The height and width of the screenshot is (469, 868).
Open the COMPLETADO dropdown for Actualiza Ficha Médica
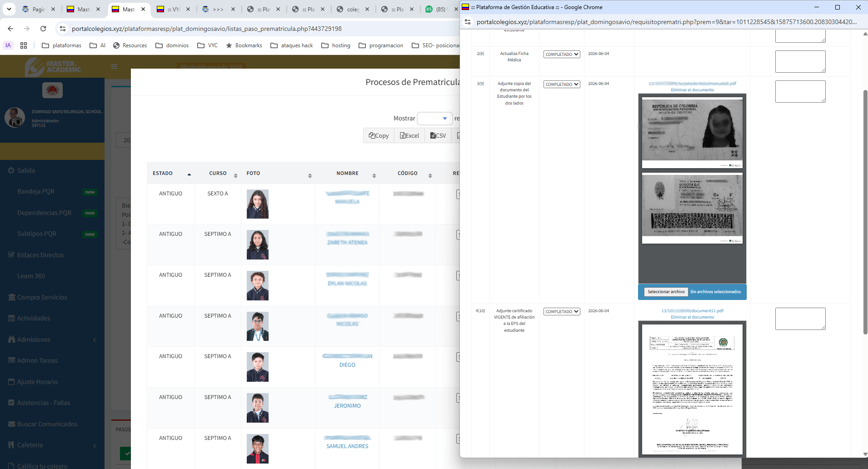click(x=562, y=55)
